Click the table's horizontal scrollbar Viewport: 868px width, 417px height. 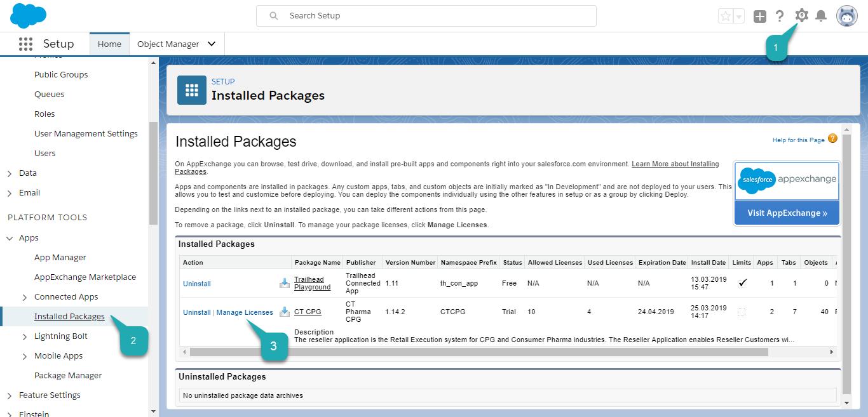click(x=477, y=352)
